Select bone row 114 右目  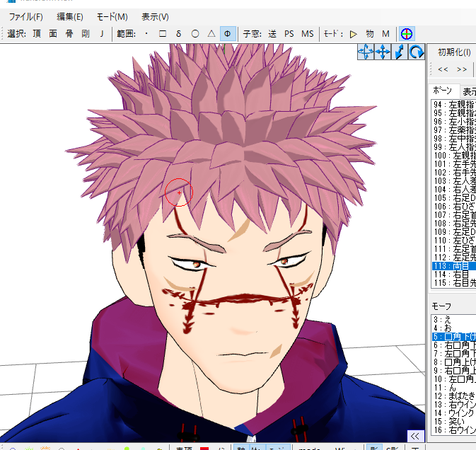[454, 275]
